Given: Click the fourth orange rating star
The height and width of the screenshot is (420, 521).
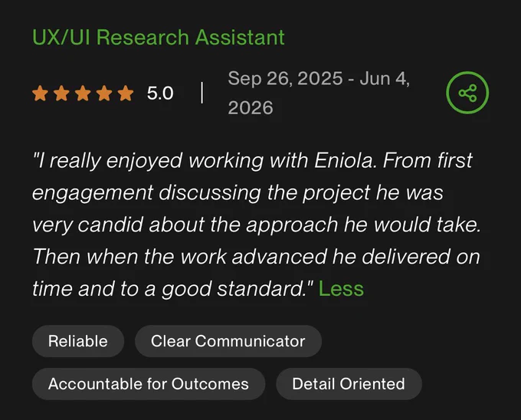Looking at the screenshot, I should 104,93.
